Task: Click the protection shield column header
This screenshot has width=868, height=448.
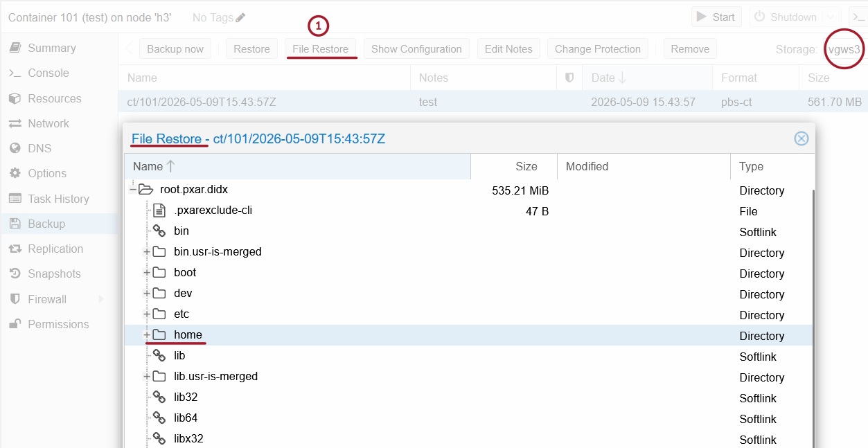Action: [569, 78]
